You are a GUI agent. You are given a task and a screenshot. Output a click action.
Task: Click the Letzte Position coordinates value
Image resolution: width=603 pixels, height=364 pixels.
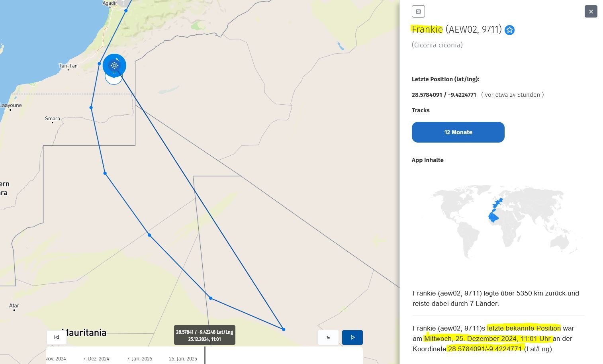(x=444, y=95)
